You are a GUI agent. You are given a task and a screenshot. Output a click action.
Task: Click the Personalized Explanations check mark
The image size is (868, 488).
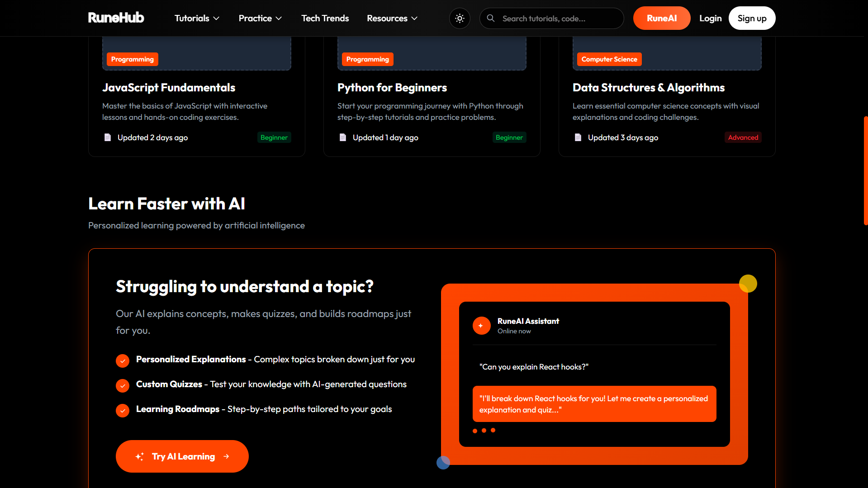click(x=123, y=360)
